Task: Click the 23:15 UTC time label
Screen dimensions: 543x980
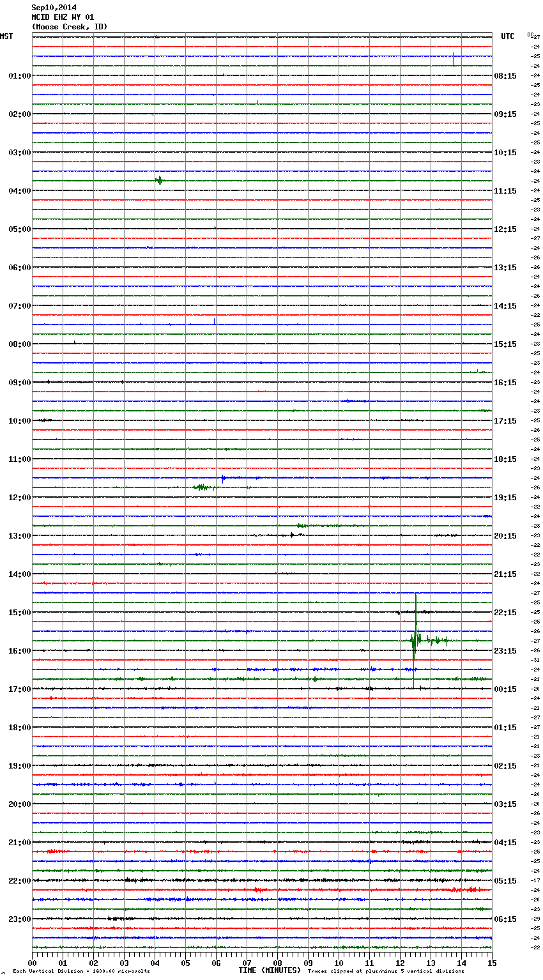Action: 505,651
